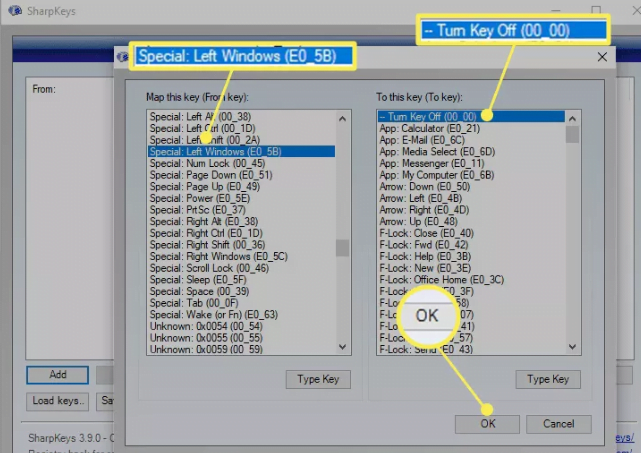
Task: Click Add in the main SharpKeys window
Action: 58,375
